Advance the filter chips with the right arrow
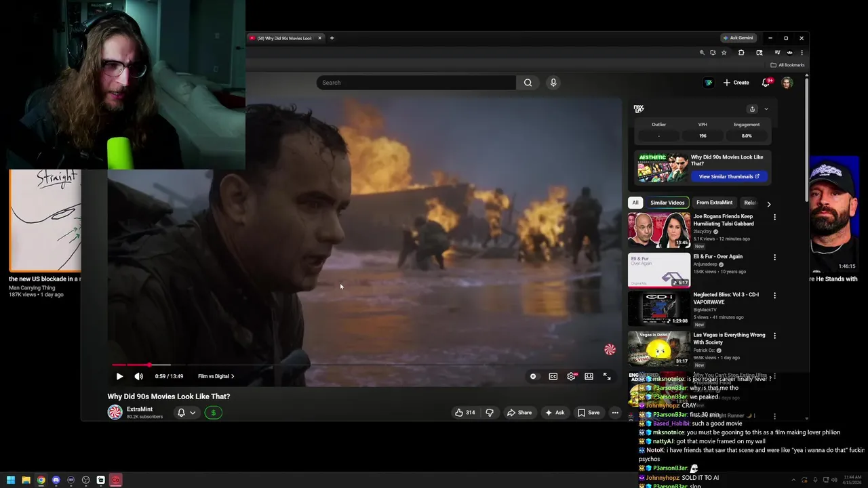This screenshot has height=488, width=868. (768, 203)
